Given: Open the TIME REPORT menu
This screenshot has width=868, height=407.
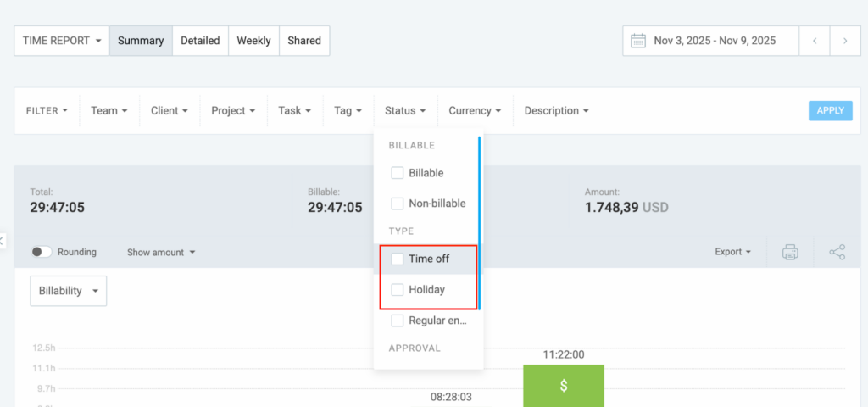Looking at the screenshot, I should (x=62, y=41).
